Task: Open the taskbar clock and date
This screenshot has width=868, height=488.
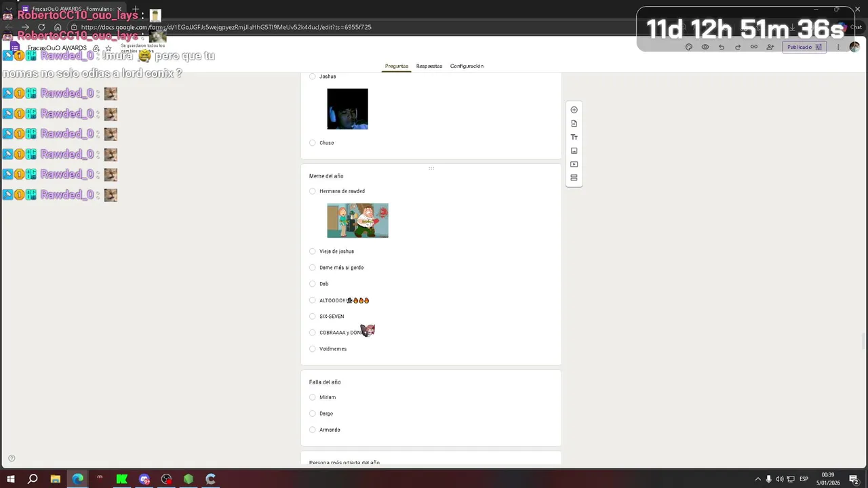Action: (828, 479)
